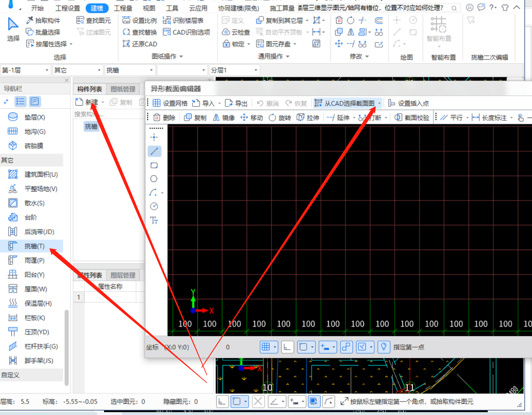Open the 工程设置 ribbon tab
The width and height of the screenshot is (532, 415).
(68, 8)
